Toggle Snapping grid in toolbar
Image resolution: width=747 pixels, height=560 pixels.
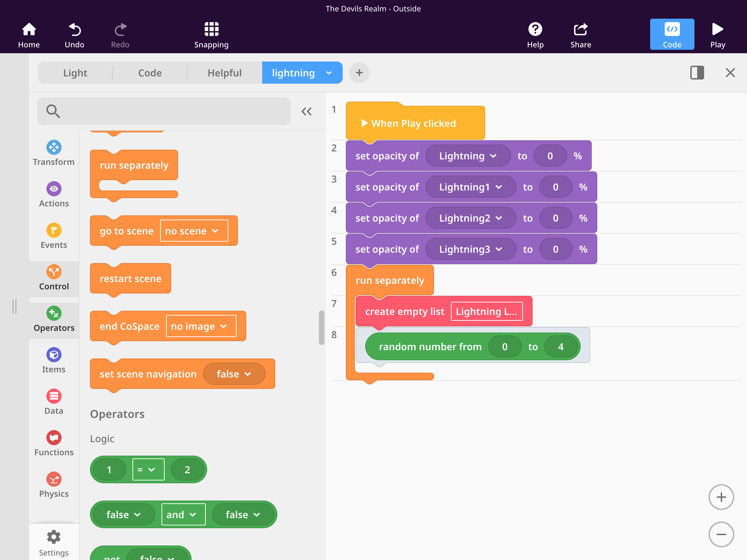[x=211, y=35]
